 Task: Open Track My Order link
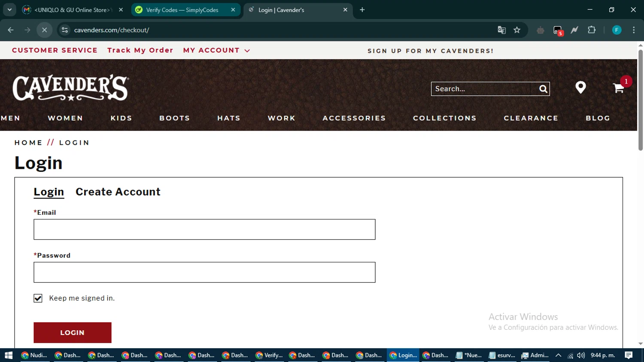coord(140,50)
